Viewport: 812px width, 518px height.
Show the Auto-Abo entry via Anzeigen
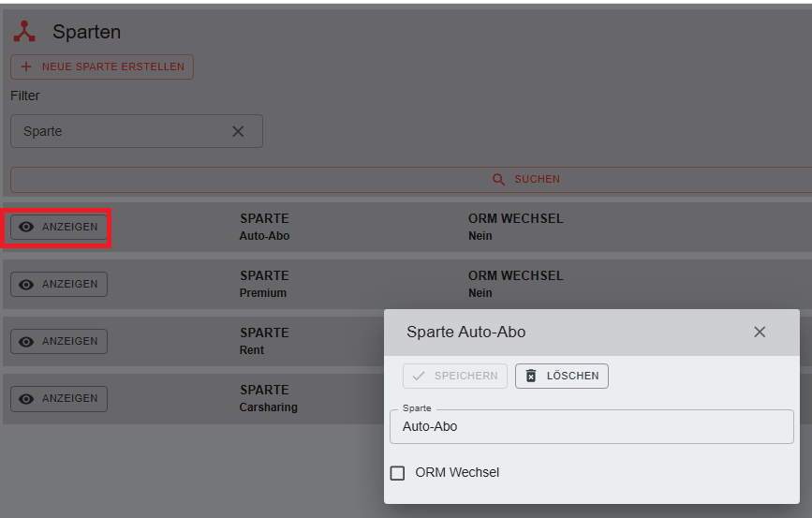click(59, 227)
